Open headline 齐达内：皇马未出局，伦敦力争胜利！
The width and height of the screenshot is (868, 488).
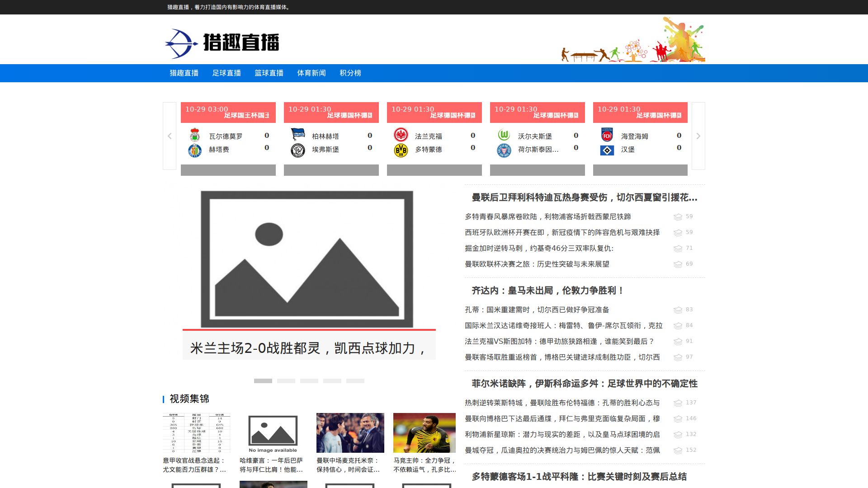coord(547,291)
